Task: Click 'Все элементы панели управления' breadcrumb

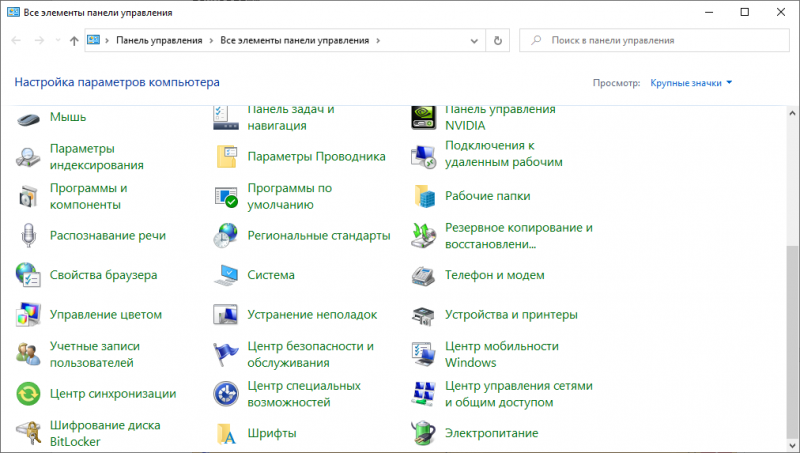Action: click(x=294, y=40)
